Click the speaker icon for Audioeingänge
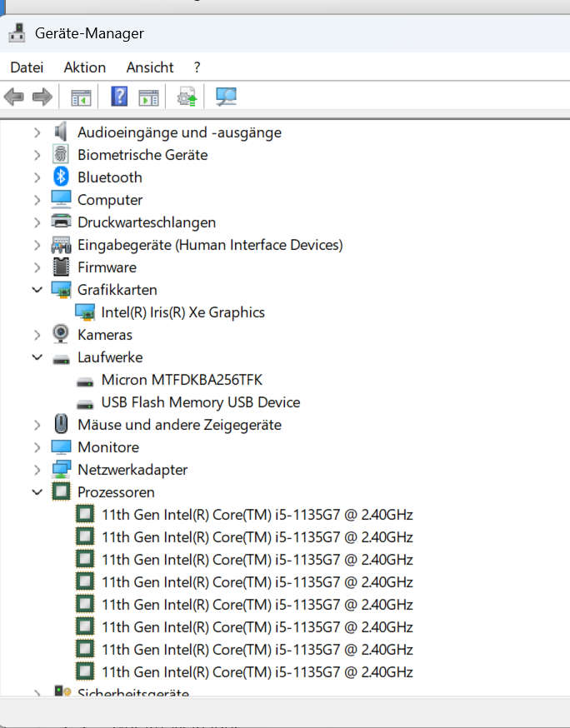This screenshot has height=728, width=570. click(61, 132)
